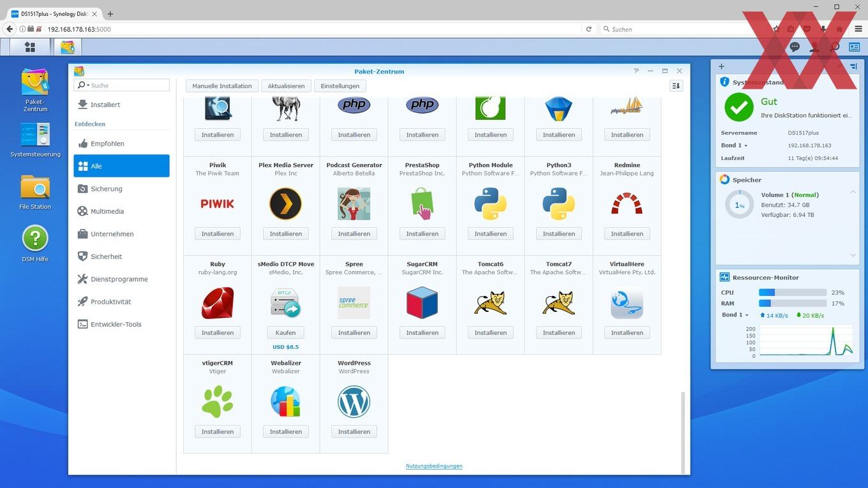This screenshot has width=868, height=488.
Task: Expand the Speicher volume list down chevron
Action: (853, 255)
